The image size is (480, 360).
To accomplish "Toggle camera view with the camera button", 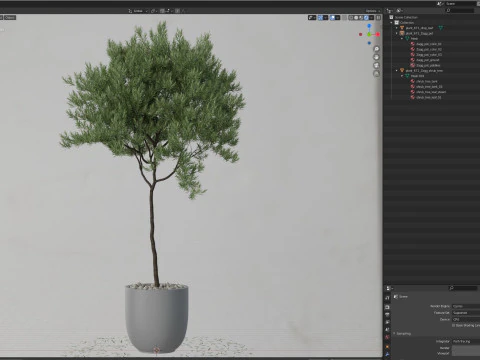I will 377,65.
